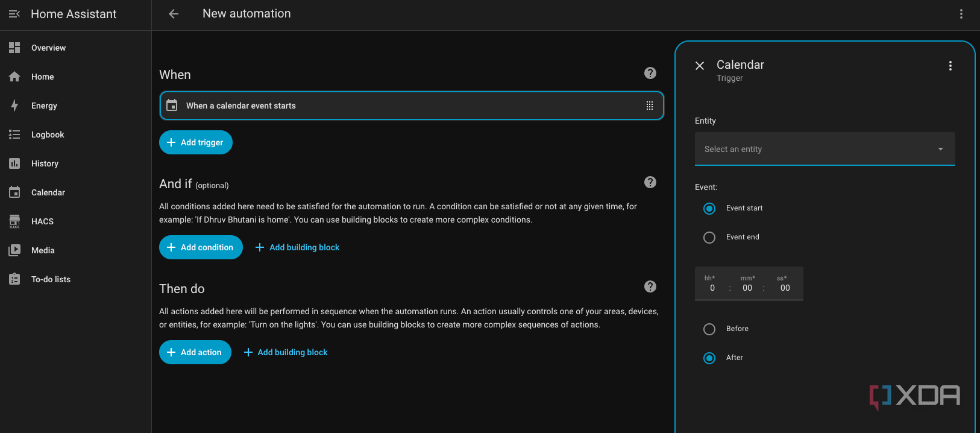980x433 pixels.
Task: Open the Calendar trigger panel options menu
Action: click(950, 66)
